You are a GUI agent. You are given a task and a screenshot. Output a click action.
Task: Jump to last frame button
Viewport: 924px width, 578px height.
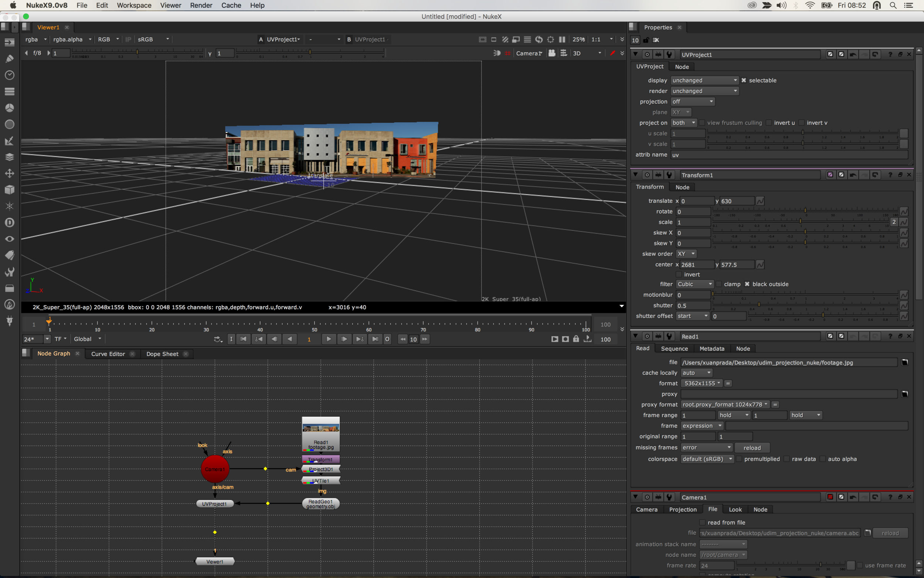375,339
